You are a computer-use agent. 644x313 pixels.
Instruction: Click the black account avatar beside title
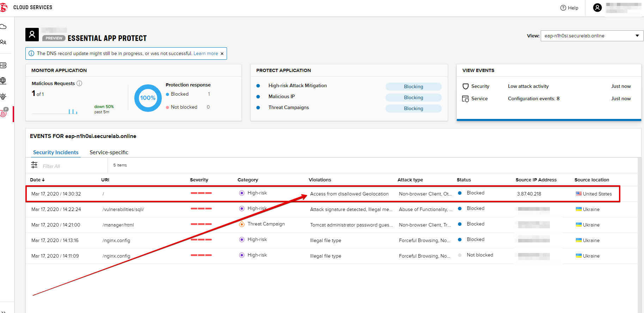pyautogui.click(x=32, y=35)
